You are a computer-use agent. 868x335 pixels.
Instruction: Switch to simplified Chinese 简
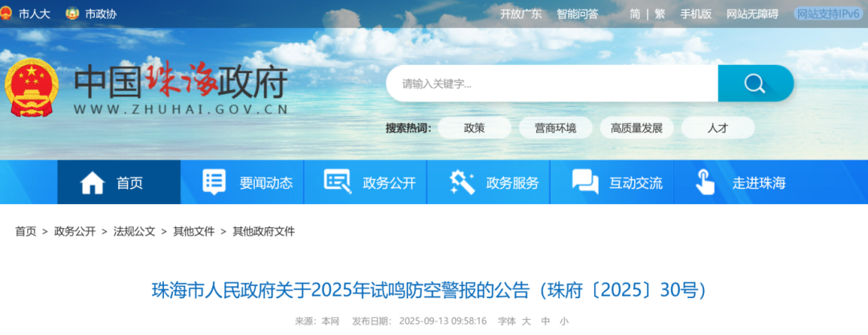tap(635, 14)
